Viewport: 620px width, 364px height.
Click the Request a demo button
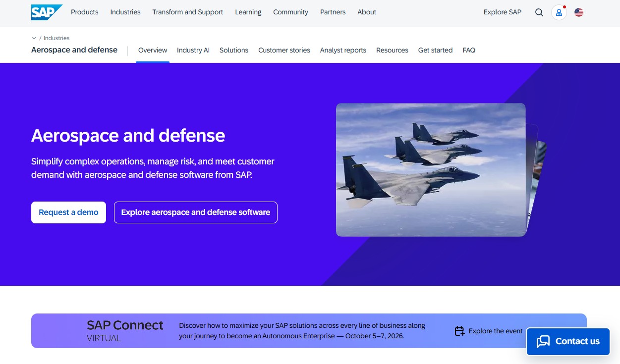[68, 212]
